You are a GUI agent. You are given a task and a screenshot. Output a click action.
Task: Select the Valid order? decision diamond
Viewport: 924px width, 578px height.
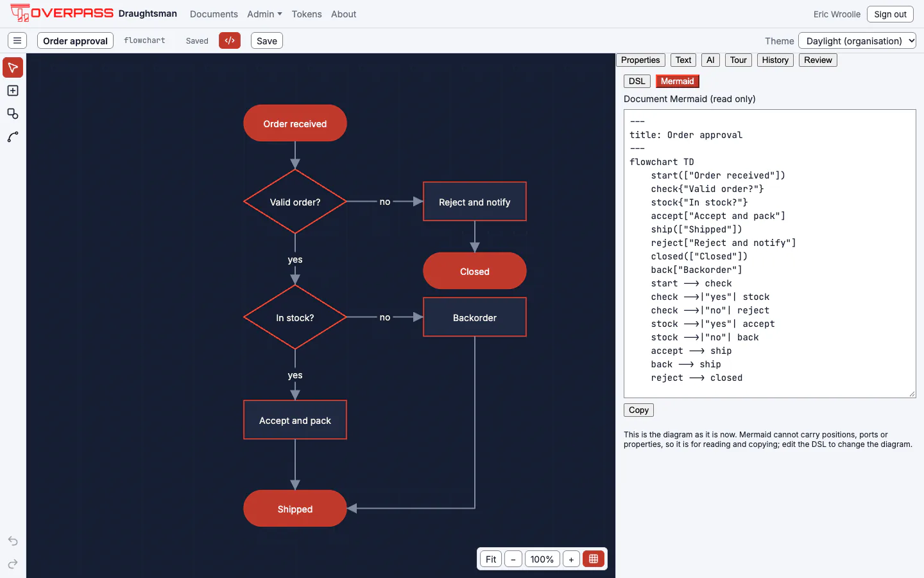(x=295, y=202)
